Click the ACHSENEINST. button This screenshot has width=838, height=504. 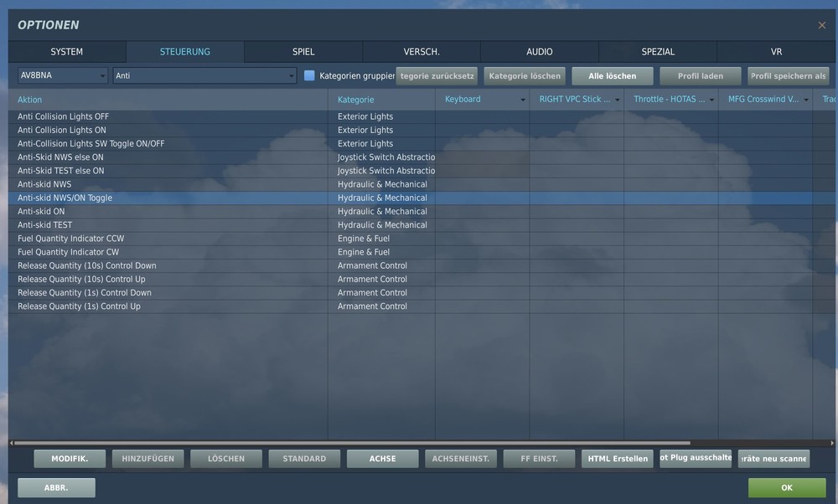pyautogui.click(x=461, y=459)
